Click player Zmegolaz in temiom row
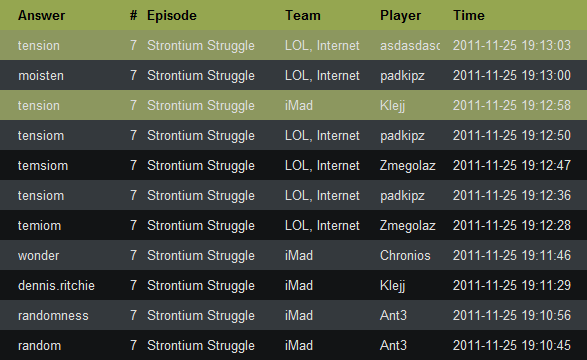Screen dimensions: 587x360 [408, 226]
